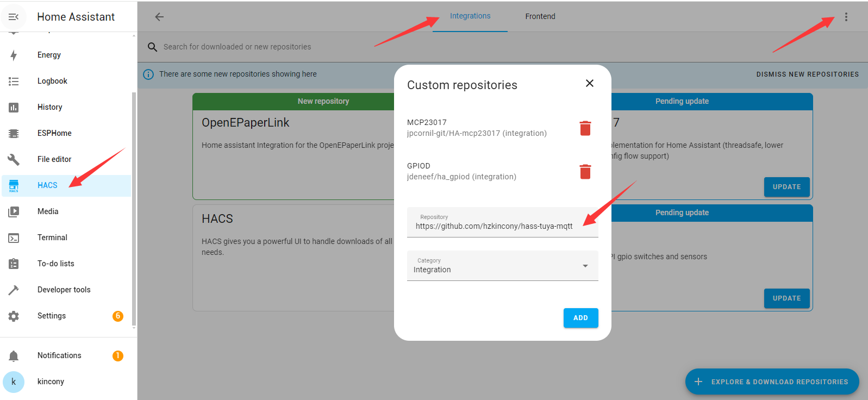Click Explore & Download Repositories button
Screen dimensions: 868x400
pos(772,382)
